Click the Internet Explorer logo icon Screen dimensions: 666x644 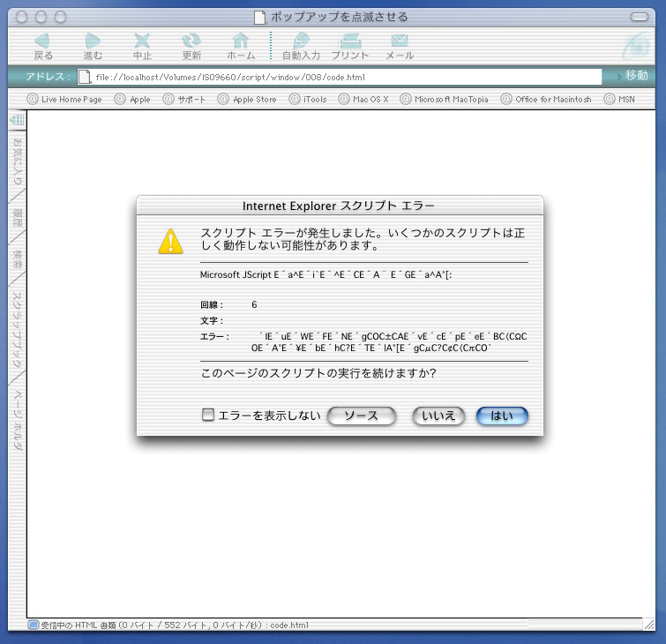tap(636, 46)
